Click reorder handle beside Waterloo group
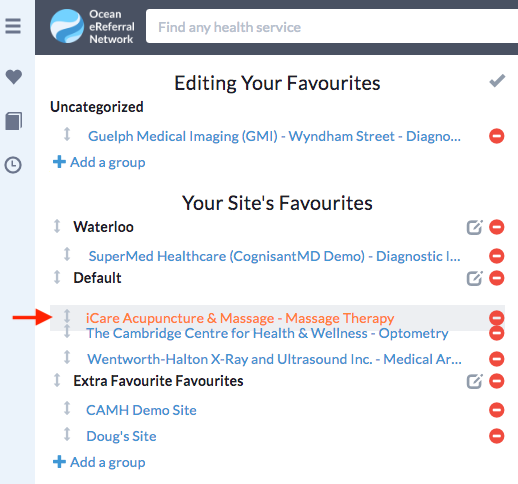The width and height of the screenshot is (518, 484). 57,226
